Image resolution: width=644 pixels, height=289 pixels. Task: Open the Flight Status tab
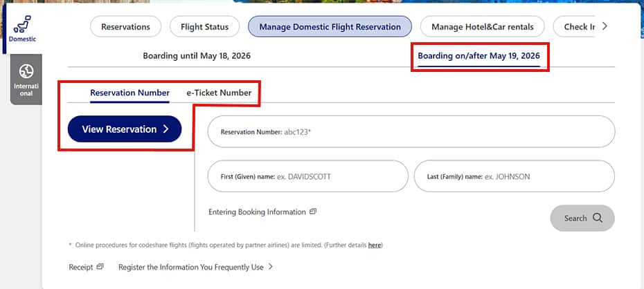(x=204, y=27)
